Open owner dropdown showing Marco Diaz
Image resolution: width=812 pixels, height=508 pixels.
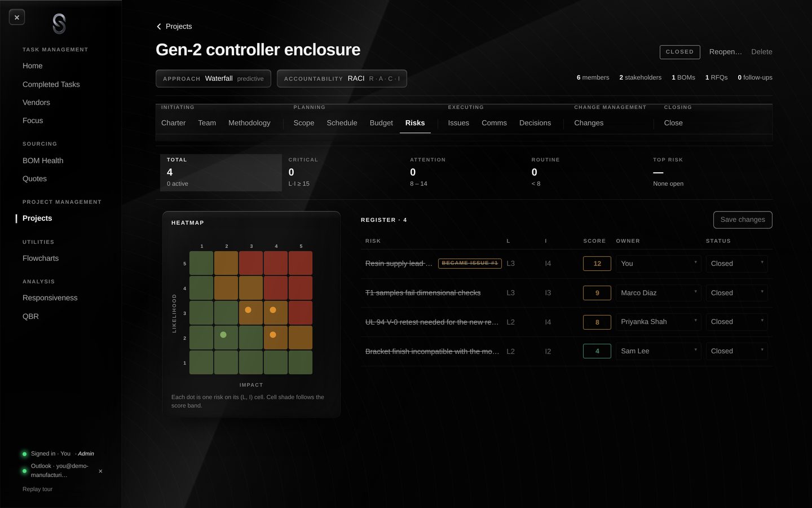tap(659, 293)
